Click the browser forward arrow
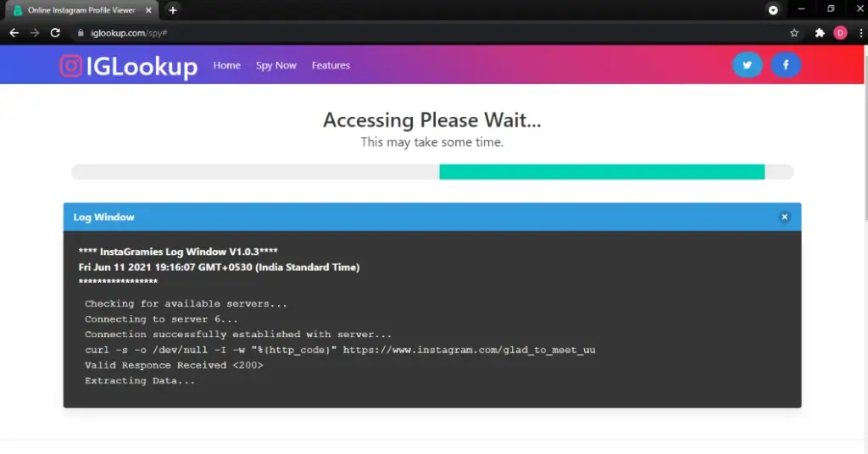This screenshot has height=454, width=868. pyautogui.click(x=34, y=33)
